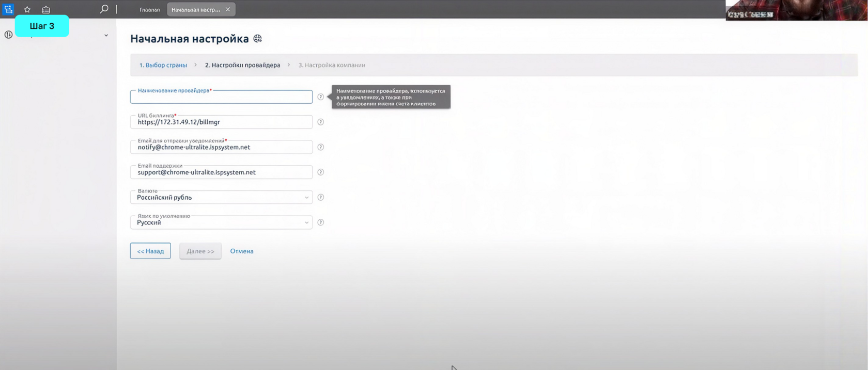Go to step 1. Выбор страны
This screenshot has height=370, width=868.
[x=163, y=65]
